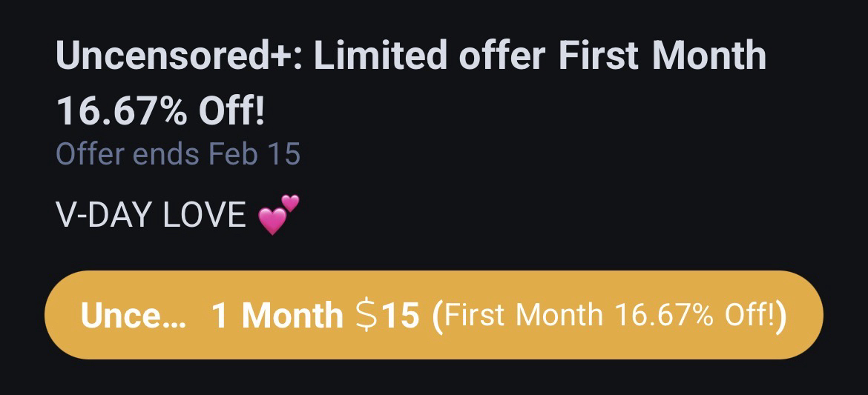Tap "(First Month" inside the yellow button
Viewport: 868px width, 395px height.
[x=518, y=316]
